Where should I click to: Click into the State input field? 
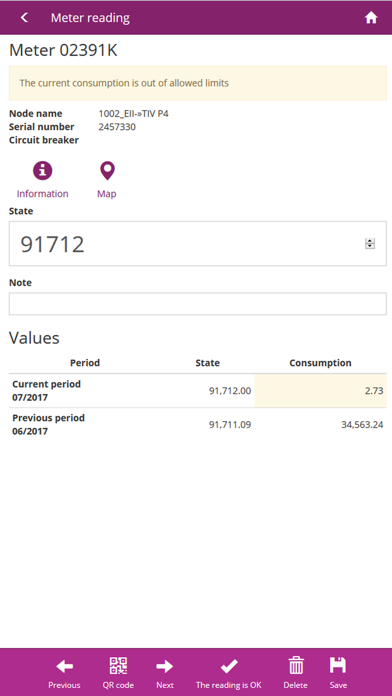(x=198, y=244)
